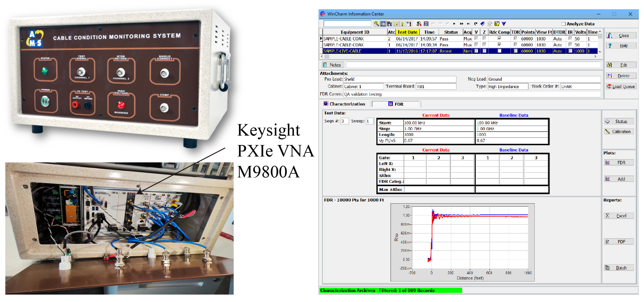Click the blue-red funnel toolbar icon
The height and width of the screenshot is (302, 644).
[x=504, y=24]
